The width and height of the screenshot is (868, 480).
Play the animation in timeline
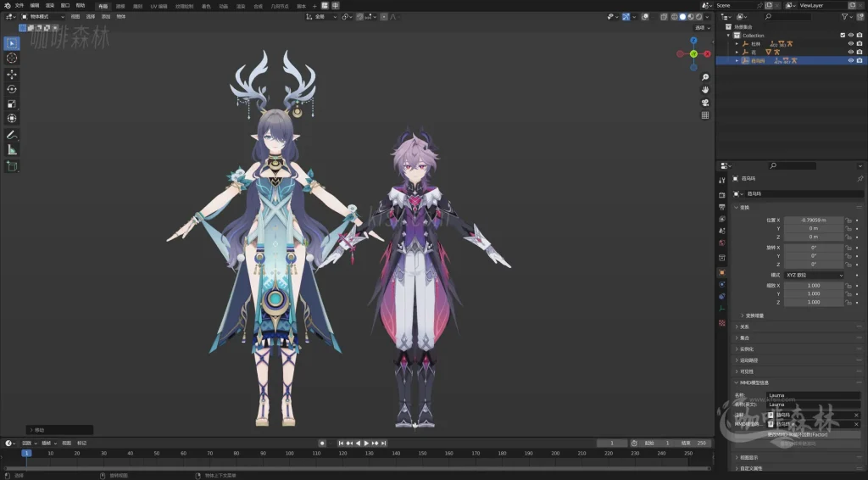[x=366, y=444]
